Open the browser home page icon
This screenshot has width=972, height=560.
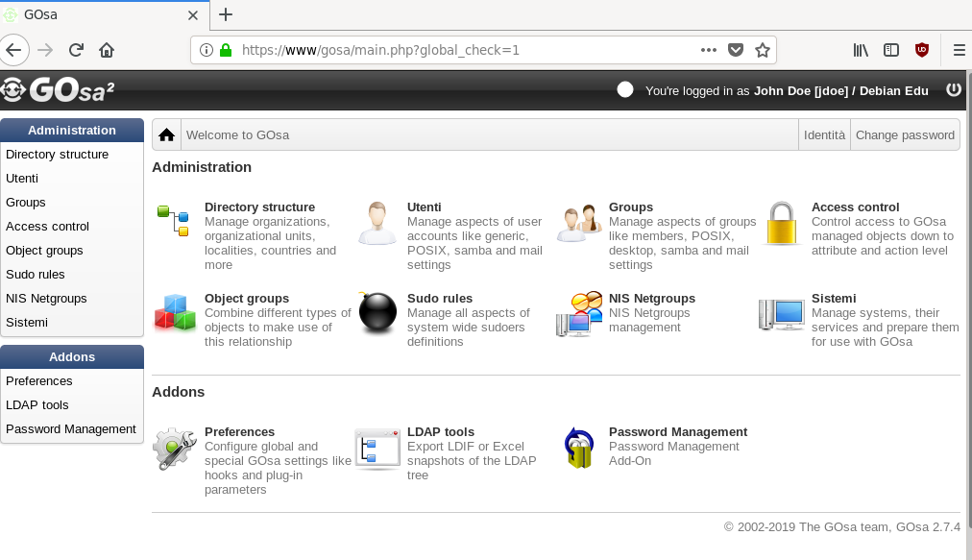pos(107,50)
